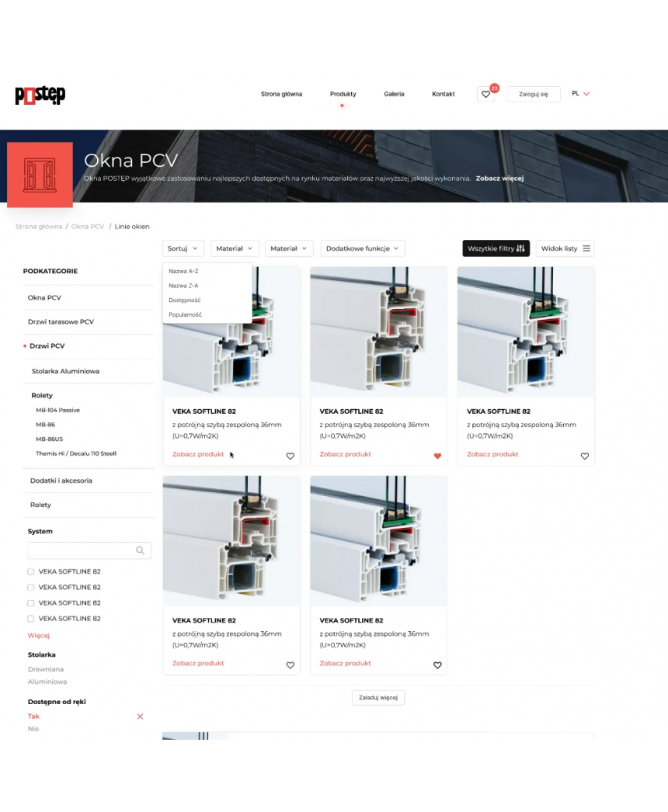Screen dimensions: 668x812
Task: Check the first VEKA SOFTLINE 82 checkbox
Action: click(31, 572)
